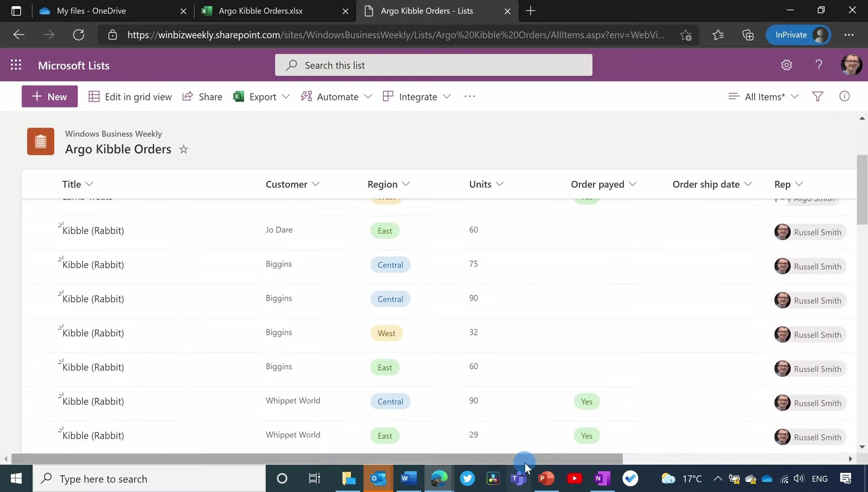
Task: Open the All Items view switcher
Action: click(x=764, y=97)
